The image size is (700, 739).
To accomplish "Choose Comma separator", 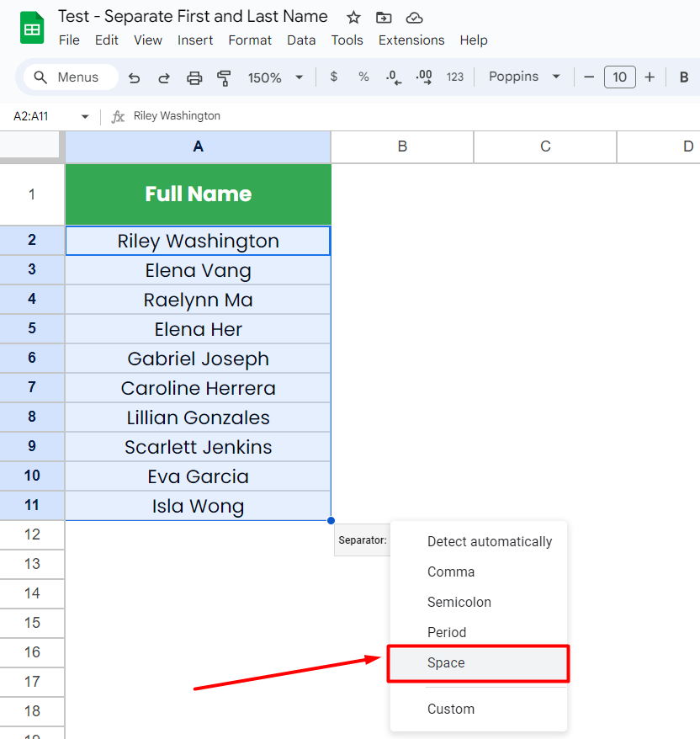I will 479,572.
